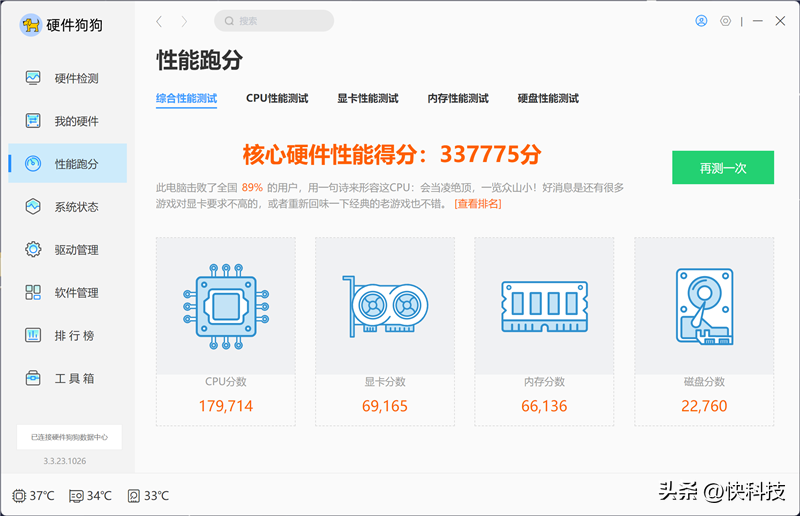
Task: Click 已连接硬件狗狗数据中心 status button
Action: click(x=69, y=437)
